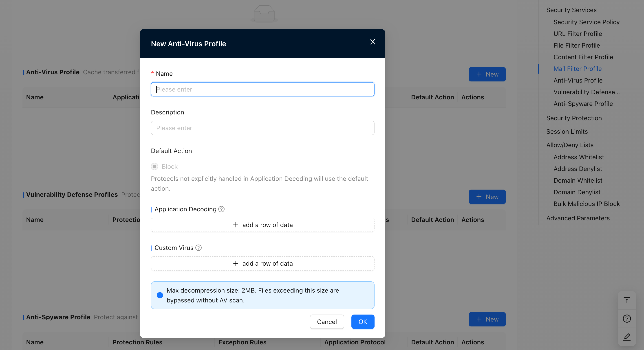Image resolution: width=644 pixels, height=350 pixels.
Task: Click the info icon in decompression notice
Action: pyautogui.click(x=160, y=295)
